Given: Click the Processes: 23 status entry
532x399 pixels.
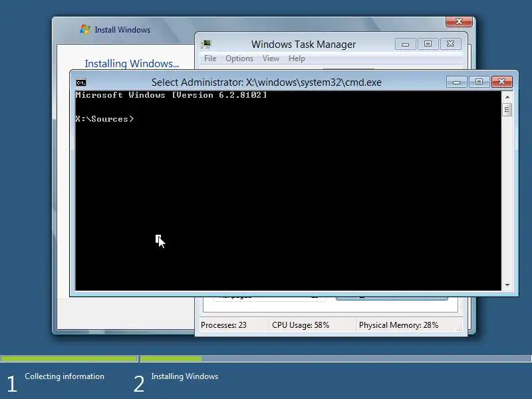Looking at the screenshot, I should 223,325.
